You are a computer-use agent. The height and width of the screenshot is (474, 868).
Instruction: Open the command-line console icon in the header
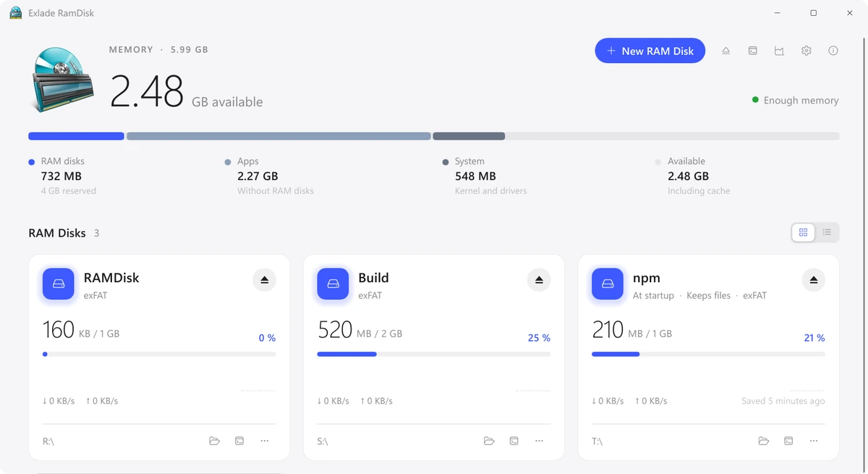click(x=752, y=51)
